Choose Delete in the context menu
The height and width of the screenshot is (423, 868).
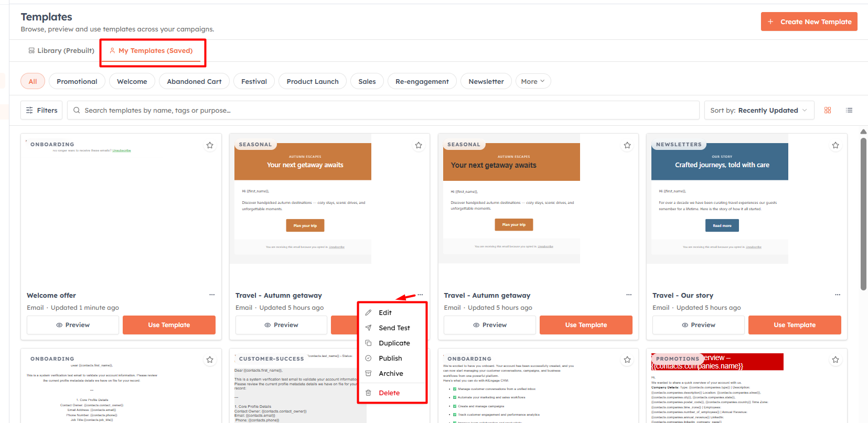coord(392,393)
